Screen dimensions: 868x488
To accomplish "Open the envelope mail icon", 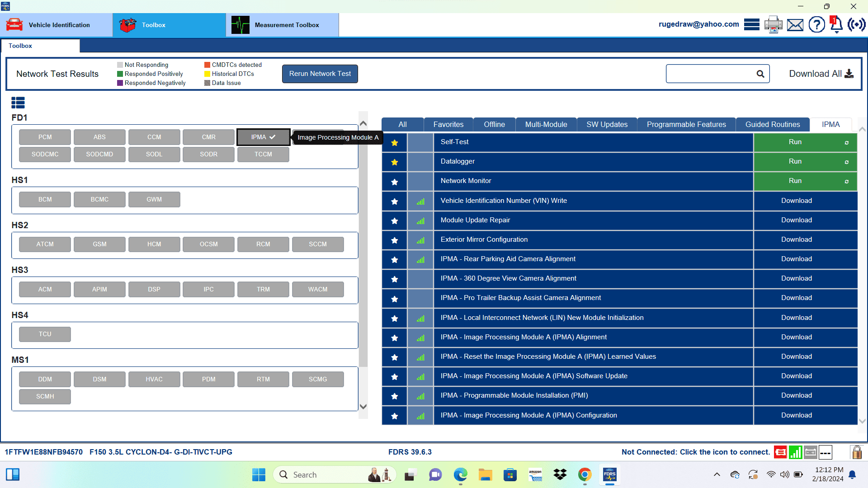I will 795,25.
